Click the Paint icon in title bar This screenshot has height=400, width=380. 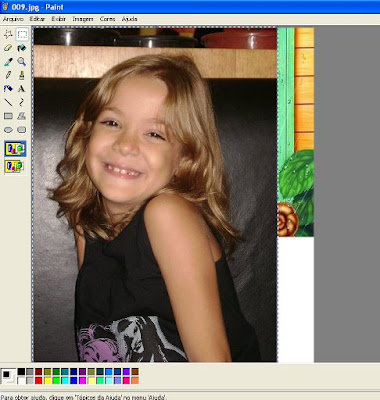coord(5,7)
